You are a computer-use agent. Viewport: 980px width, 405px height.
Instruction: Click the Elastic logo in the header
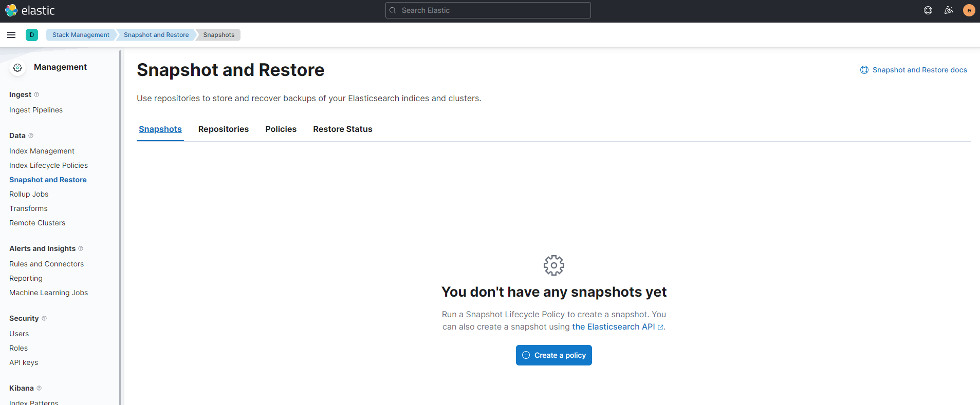pos(30,10)
